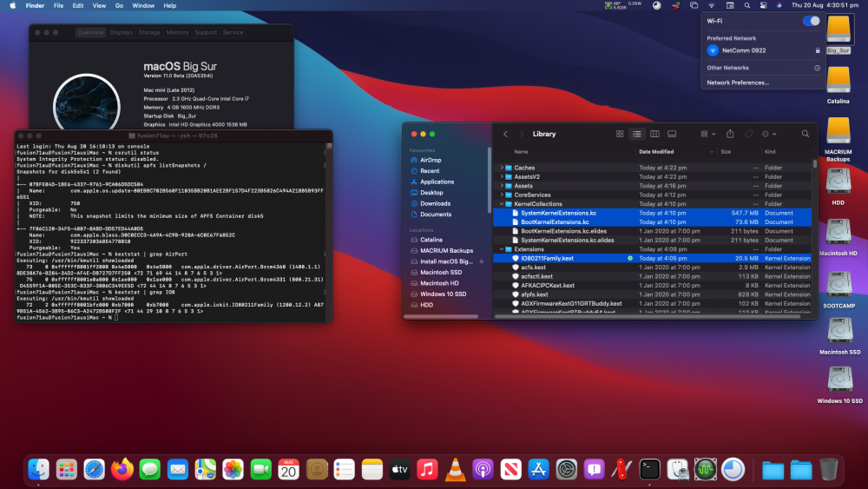Open Finder action menu dropdown
This screenshot has width=868, height=489.
(769, 134)
